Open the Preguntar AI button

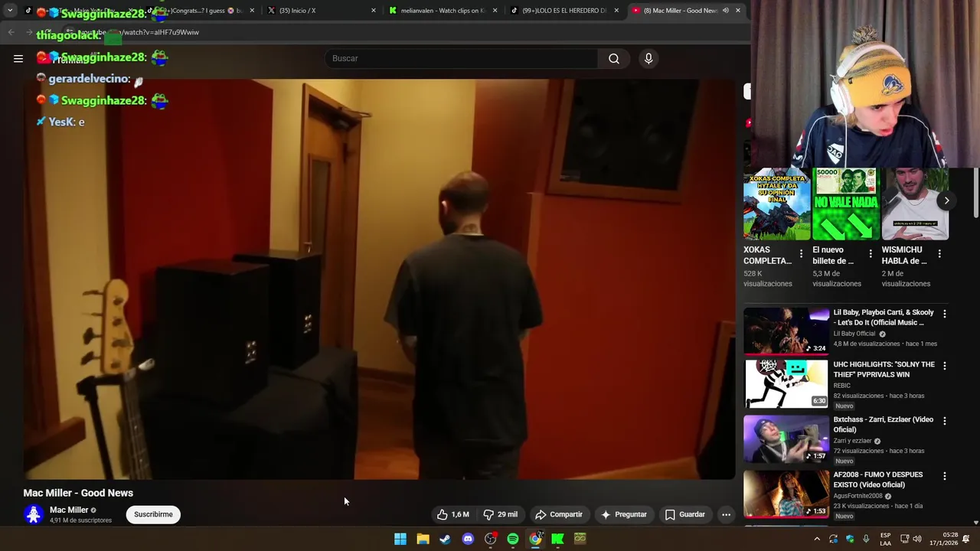624,514
